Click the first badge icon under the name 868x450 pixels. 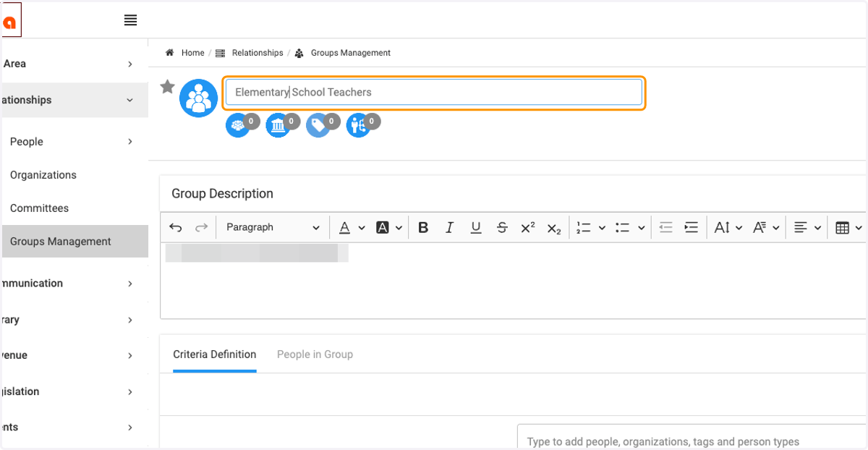pos(237,126)
